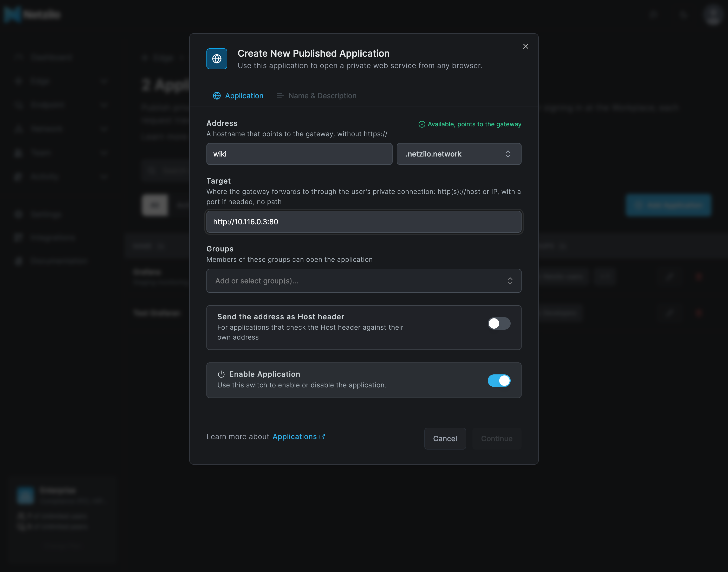Click the power icon beside Enable Application
This screenshot has width=728, height=572.
(x=221, y=374)
